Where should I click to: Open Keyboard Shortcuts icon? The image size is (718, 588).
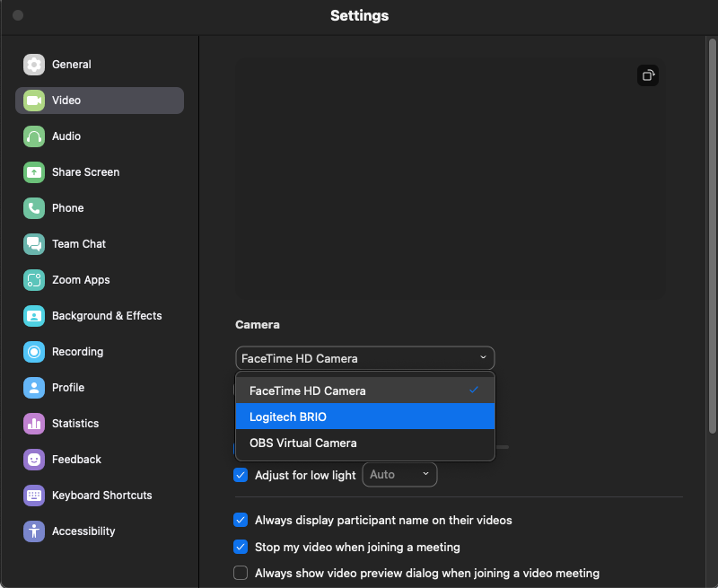pos(34,496)
